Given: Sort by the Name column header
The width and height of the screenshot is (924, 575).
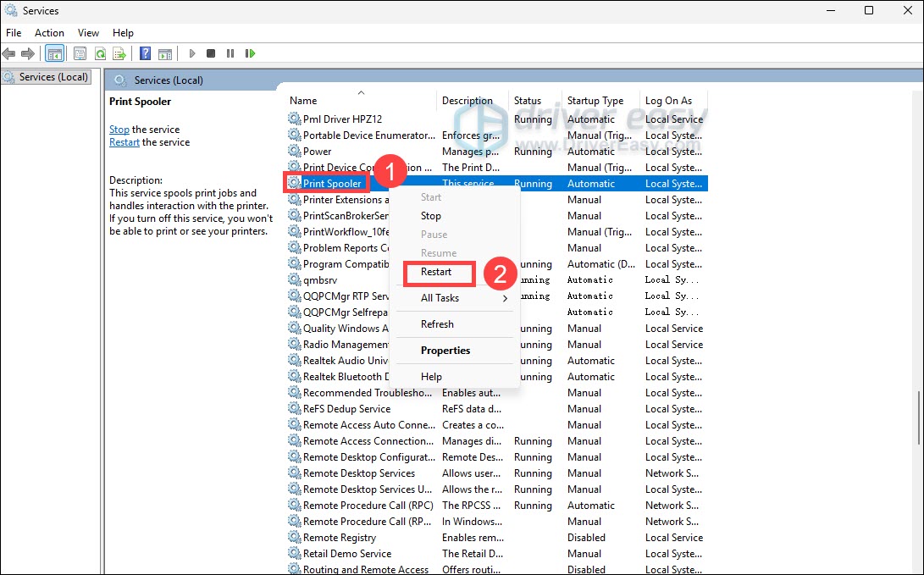Looking at the screenshot, I should click(x=361, y=101).
